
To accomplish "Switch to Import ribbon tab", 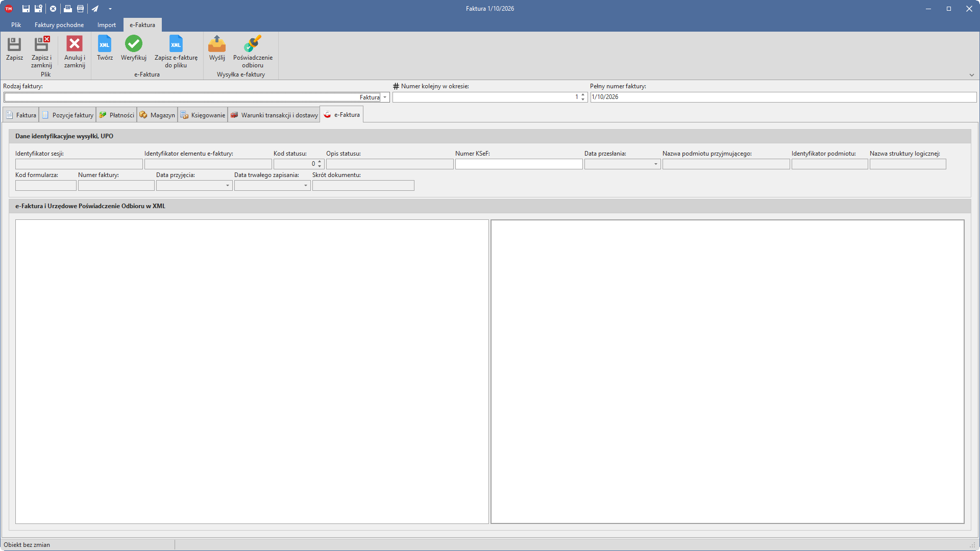I will pyautogui.click(x=107, y=25).
